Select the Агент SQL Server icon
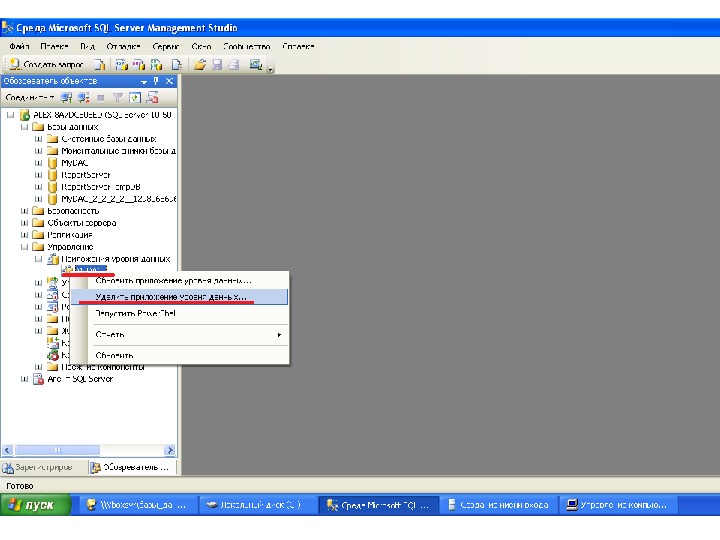 (x=39, y=379)
